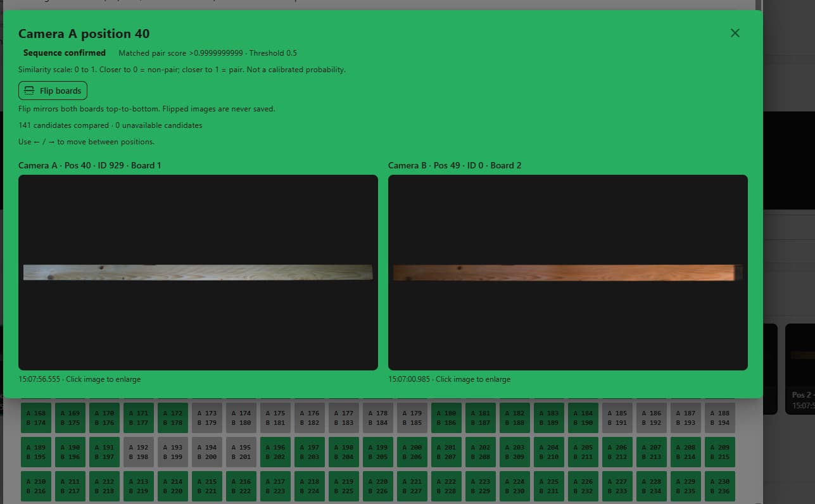This screenshot has width=815, height=504.
Task: Click the 141 candidates compared line
Action: coord(110,125)
